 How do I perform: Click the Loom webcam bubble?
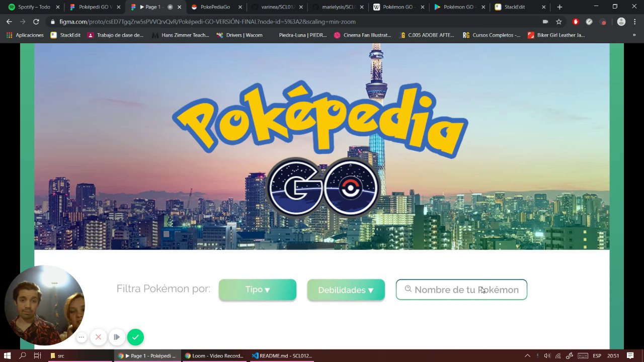click(44, 305)
